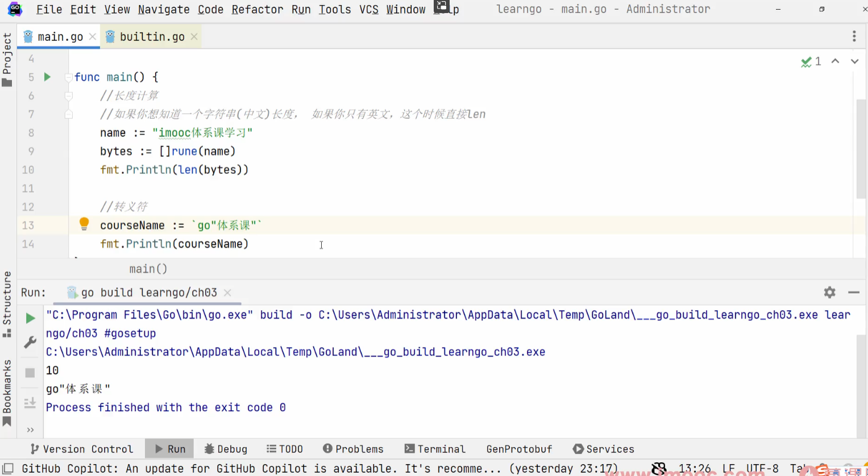Open run settings wrench icon
868x476 pixels.
[30, 343]
